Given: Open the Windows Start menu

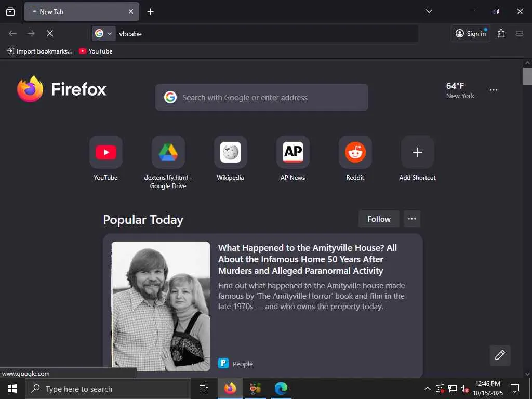Looking at the screenshot, I should 12,389.
